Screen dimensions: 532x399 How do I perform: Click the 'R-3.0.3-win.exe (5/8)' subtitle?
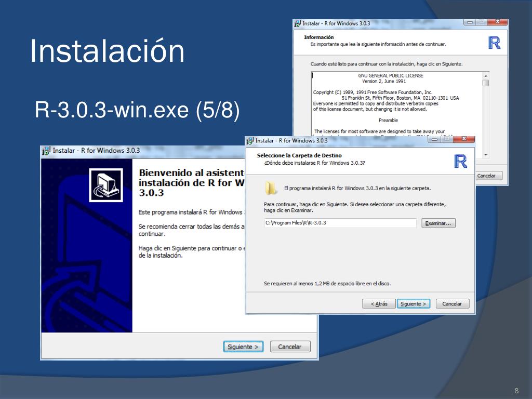coord(137,110)
